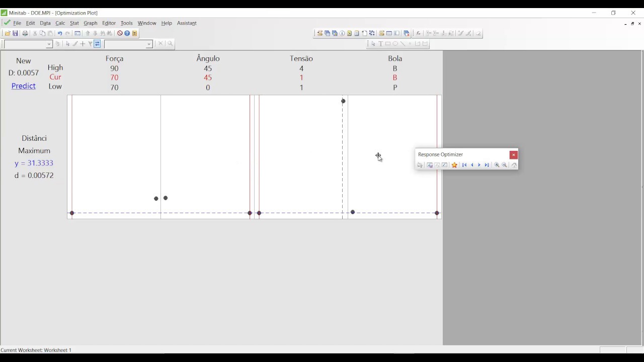Open the Edit menu

(30, 23)
